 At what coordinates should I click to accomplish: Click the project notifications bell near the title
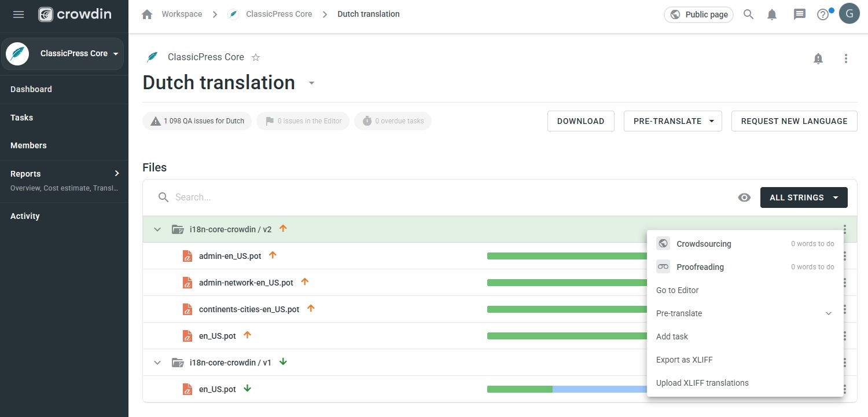coord(818,58)
